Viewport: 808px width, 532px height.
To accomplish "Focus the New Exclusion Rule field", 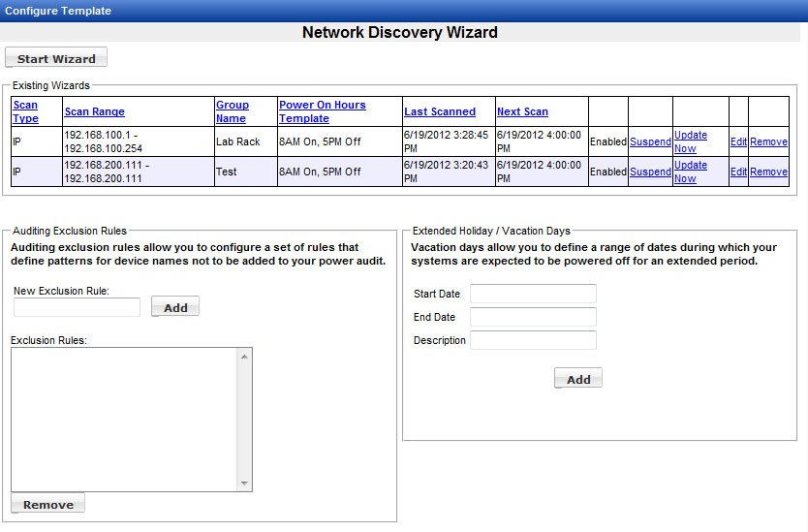I will [x=78, y=307].
